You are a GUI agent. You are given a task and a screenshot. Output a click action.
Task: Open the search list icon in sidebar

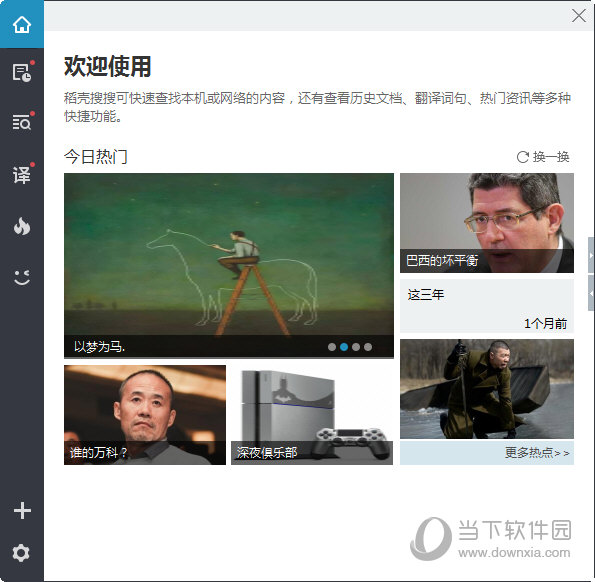[22, 123]
